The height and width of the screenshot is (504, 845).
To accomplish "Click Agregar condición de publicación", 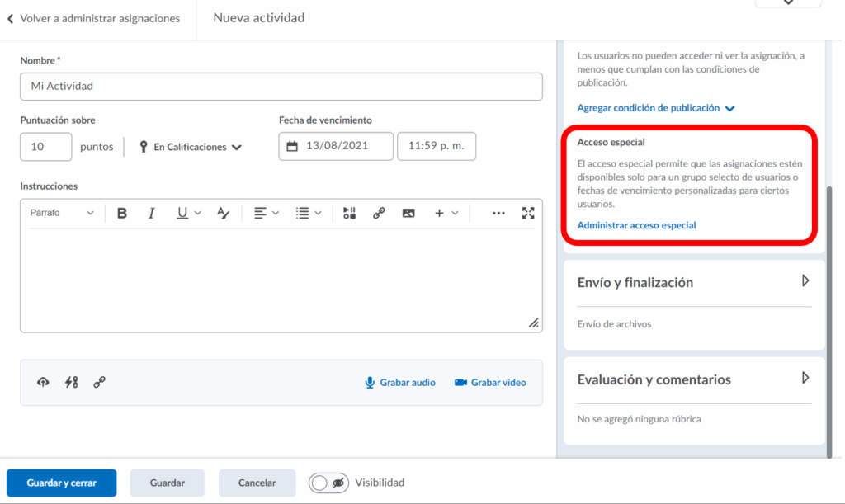I will point(655,108).
